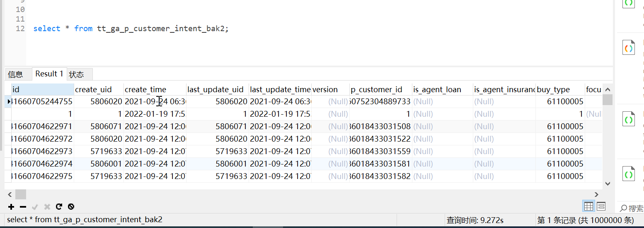
Task: Click the add record plus icon
Action: [11, 207]
